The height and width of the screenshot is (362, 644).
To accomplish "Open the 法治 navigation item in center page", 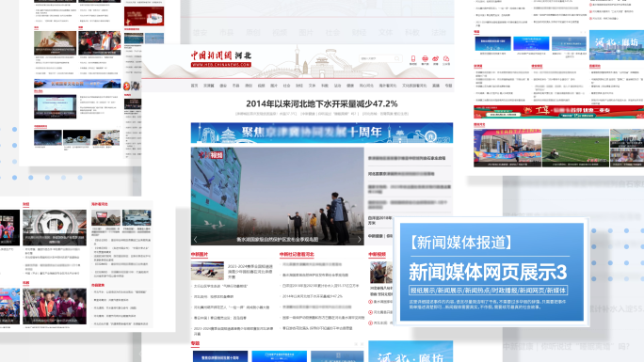I will point(338,86).
